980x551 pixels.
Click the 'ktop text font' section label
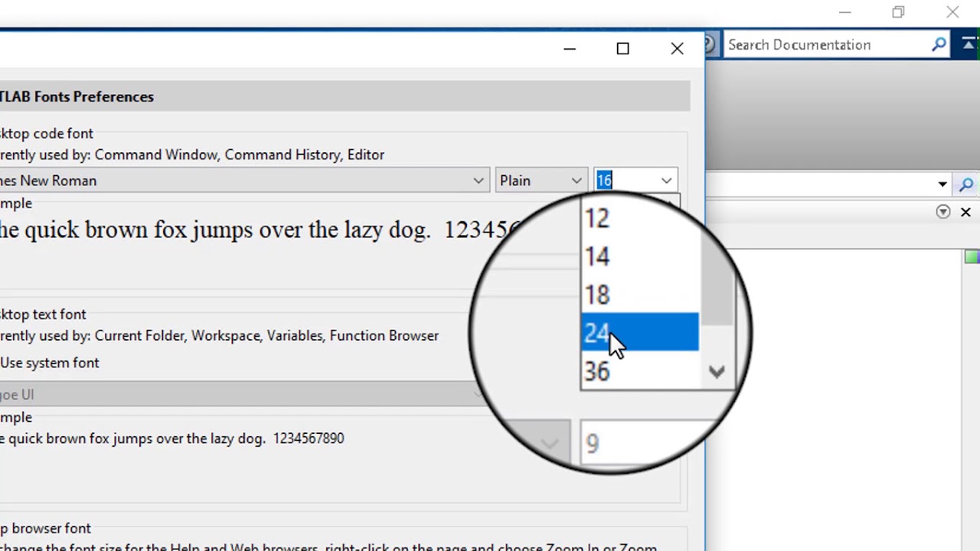(43, 314)
